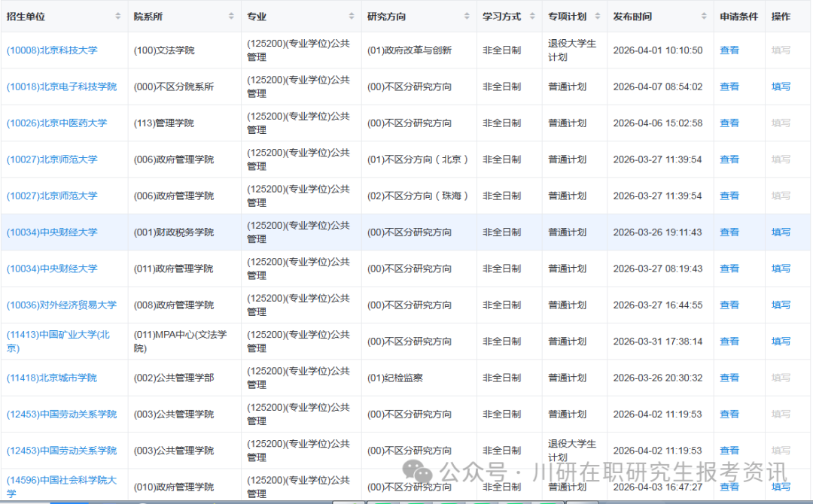
Task: Click 填写 for 中央财经大学 政府管理学院
Action: tap(781, 269)
